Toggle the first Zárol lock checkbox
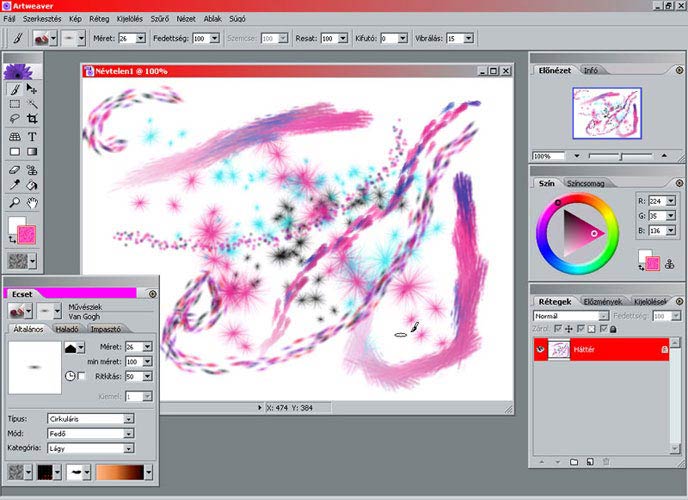 pyautogui.click(x=557, y=328)
